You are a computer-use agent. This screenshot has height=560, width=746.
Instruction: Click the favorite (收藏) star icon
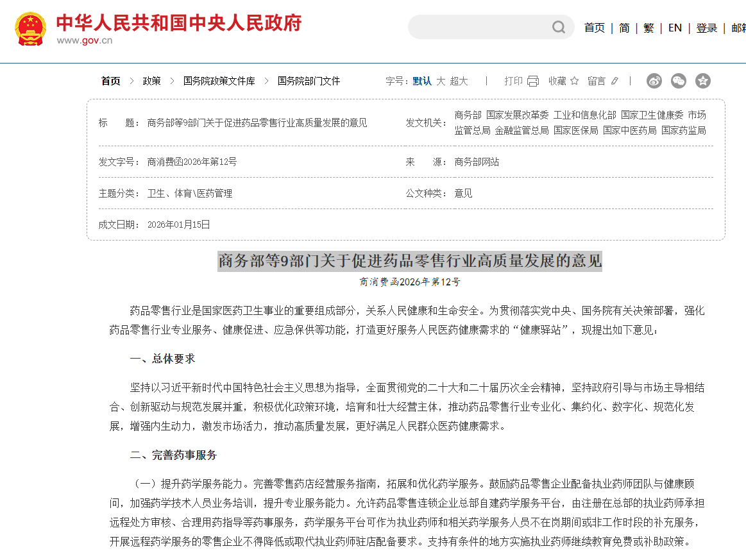574,81
